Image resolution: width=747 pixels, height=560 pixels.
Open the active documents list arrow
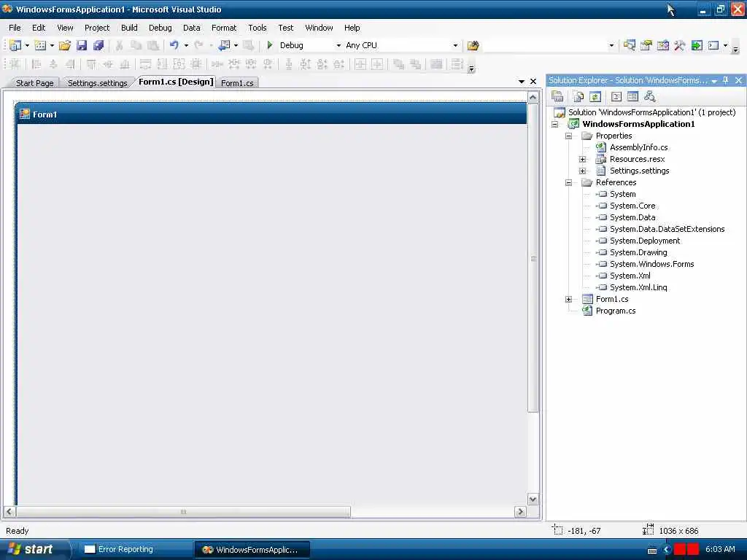click(521, 82)
